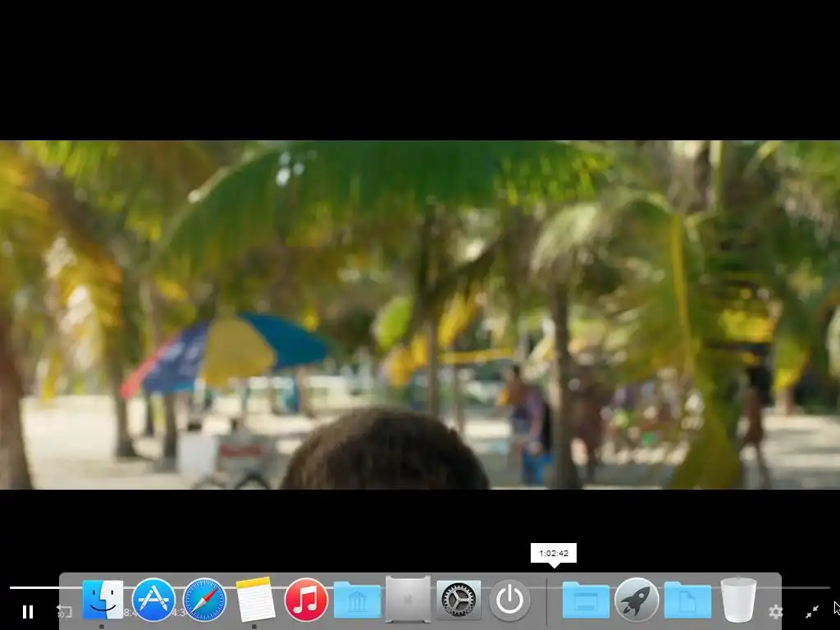Launch the App Store from the dock
Image resolution: width=840 pixels, height=630 pixels.
[153, 600]
